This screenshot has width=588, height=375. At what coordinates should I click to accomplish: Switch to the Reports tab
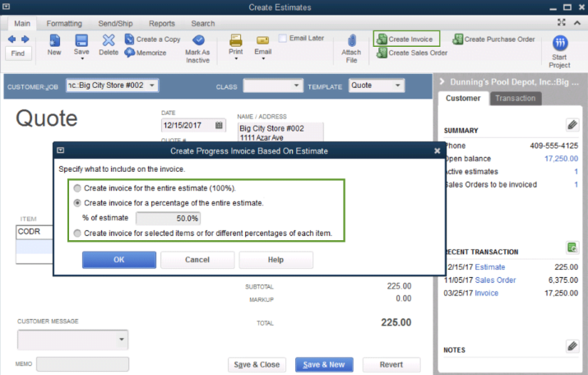pos(162,23)
